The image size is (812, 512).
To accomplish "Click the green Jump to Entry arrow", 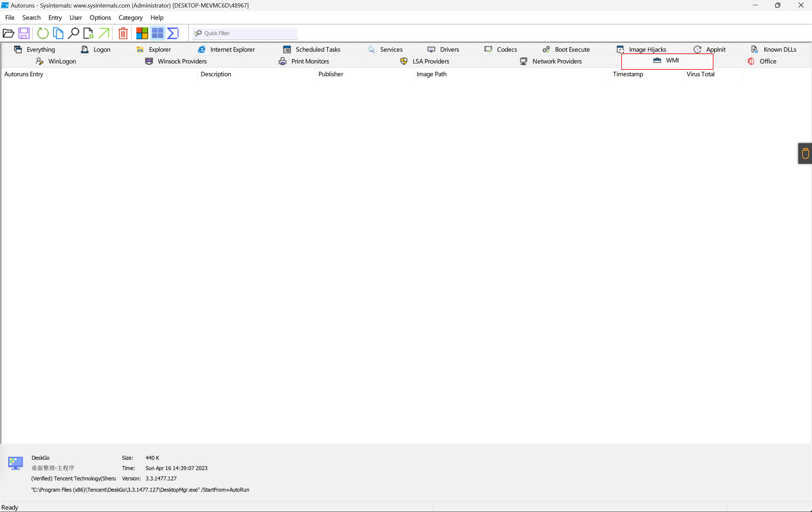I will tap(104, 33).
